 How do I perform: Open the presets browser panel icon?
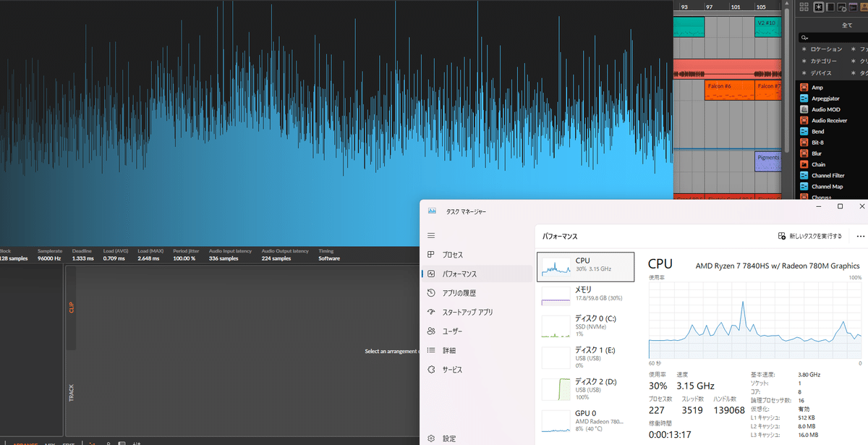click(830, 7)
